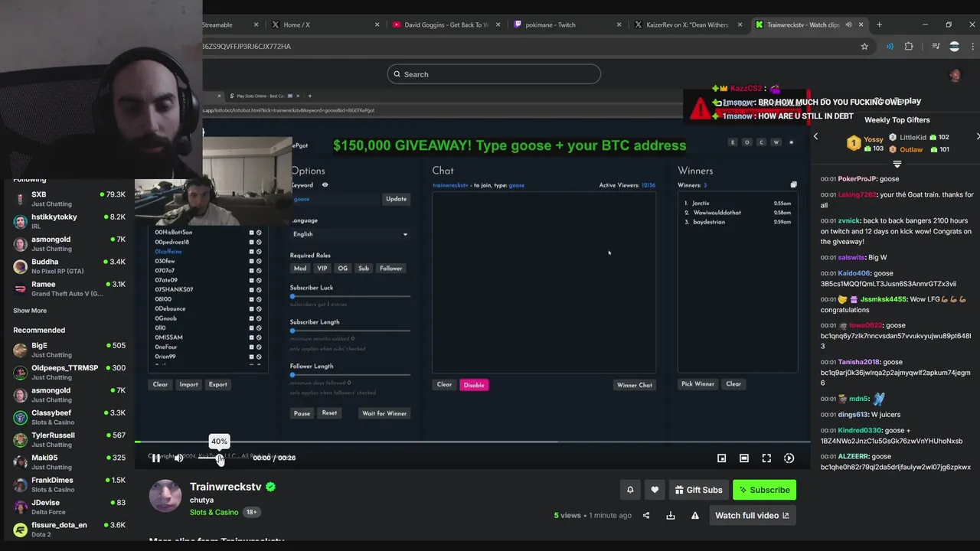Click zvnick username in chat

click(x=851, y=220)
